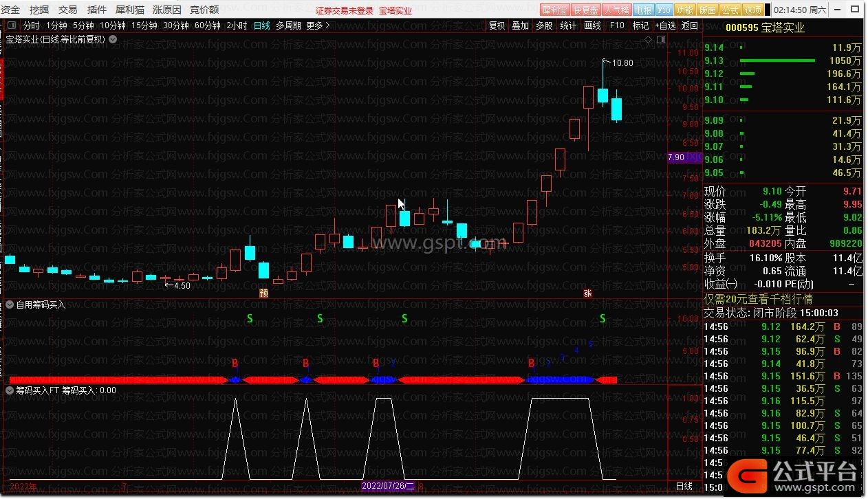
Task: Click the buy price 9.09 row
Action: pos(783,120)
